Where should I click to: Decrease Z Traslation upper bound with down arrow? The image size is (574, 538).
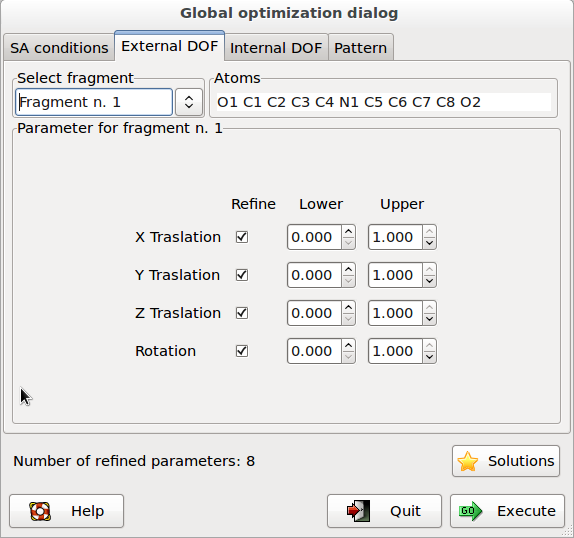[429, 319]
